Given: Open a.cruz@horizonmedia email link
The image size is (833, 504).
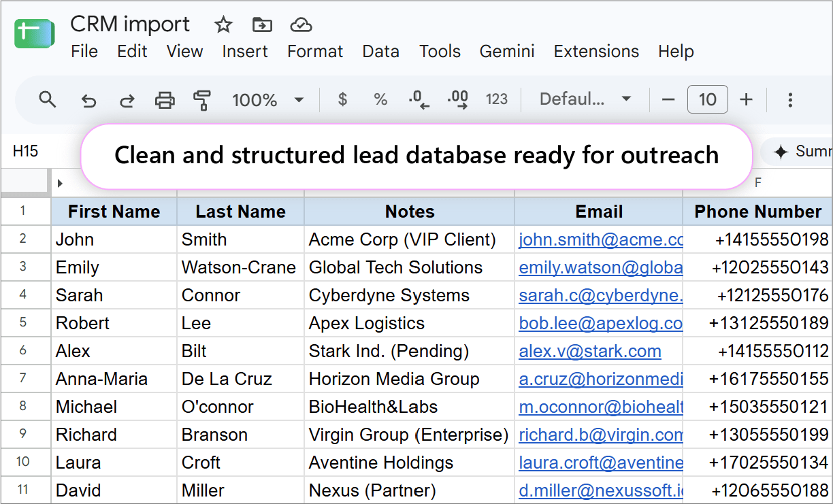Looking at the screenshot, I should point(601,379).
